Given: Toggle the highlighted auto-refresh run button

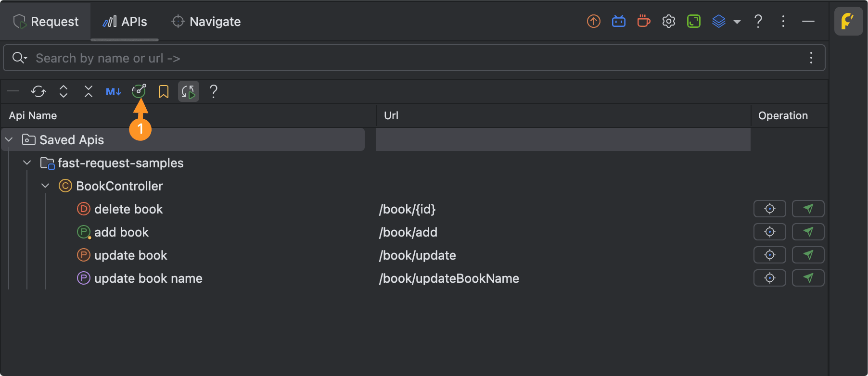Looking at the screenshot, I should click(189, 91).
